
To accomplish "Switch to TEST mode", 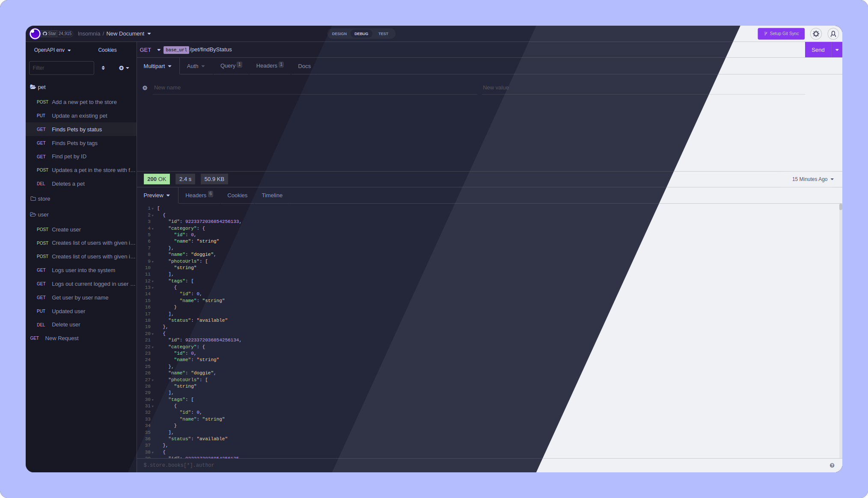I will click(x=383, y=34).
